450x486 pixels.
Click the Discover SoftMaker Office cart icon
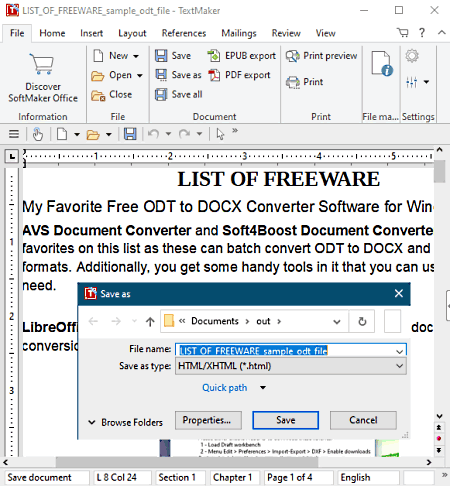pos(42,63)
